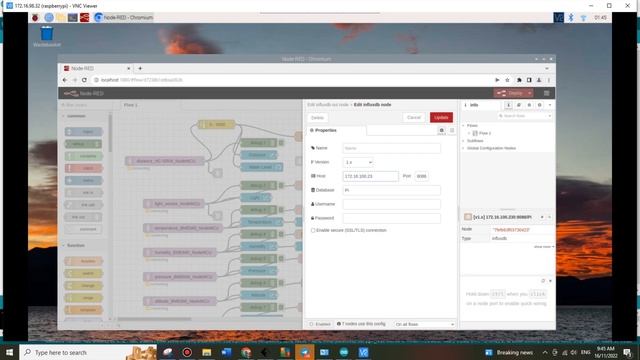Click the Delete button

pos(318,118)
